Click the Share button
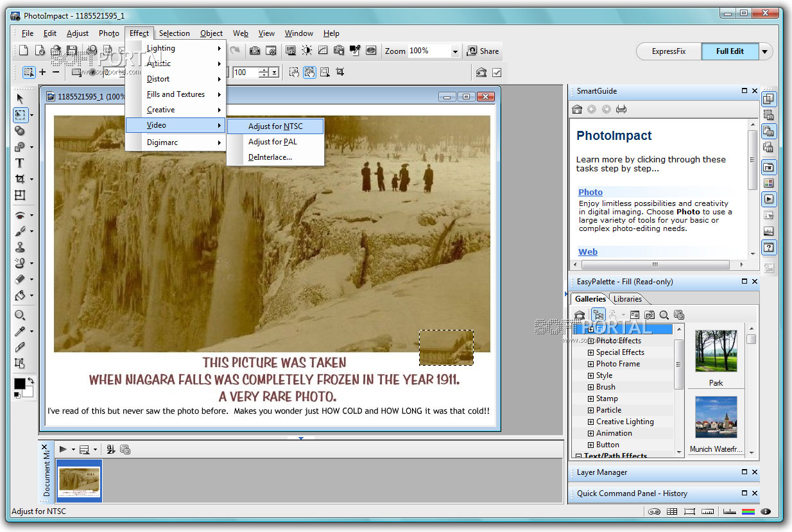The image size is (792, 532). tap(483, 51)
